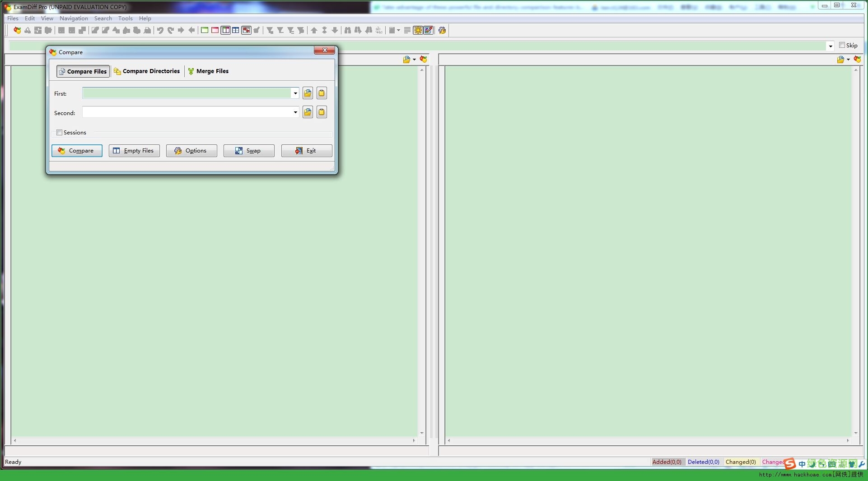Show only the red second-pane view icon

[x=215, y=30]
